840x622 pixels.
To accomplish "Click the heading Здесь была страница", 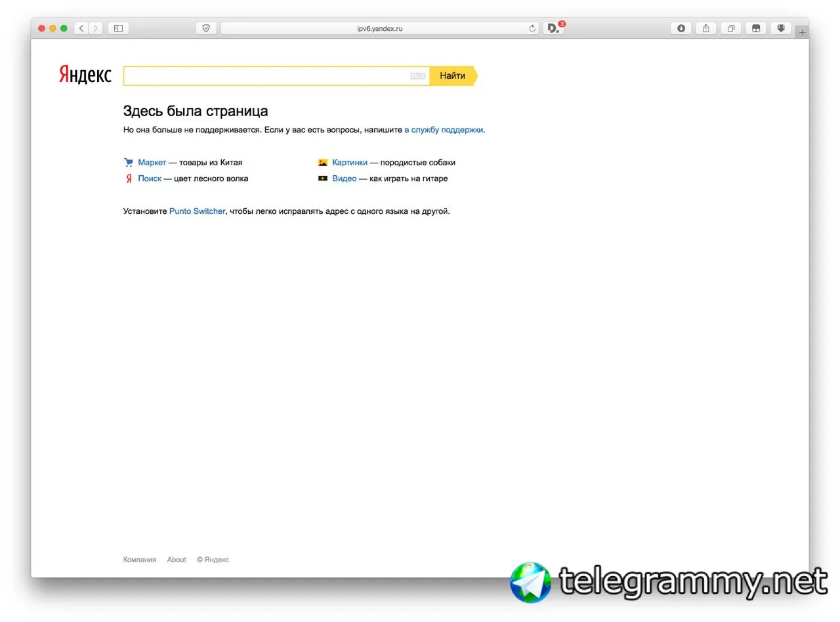I will (x=196, y=111).
